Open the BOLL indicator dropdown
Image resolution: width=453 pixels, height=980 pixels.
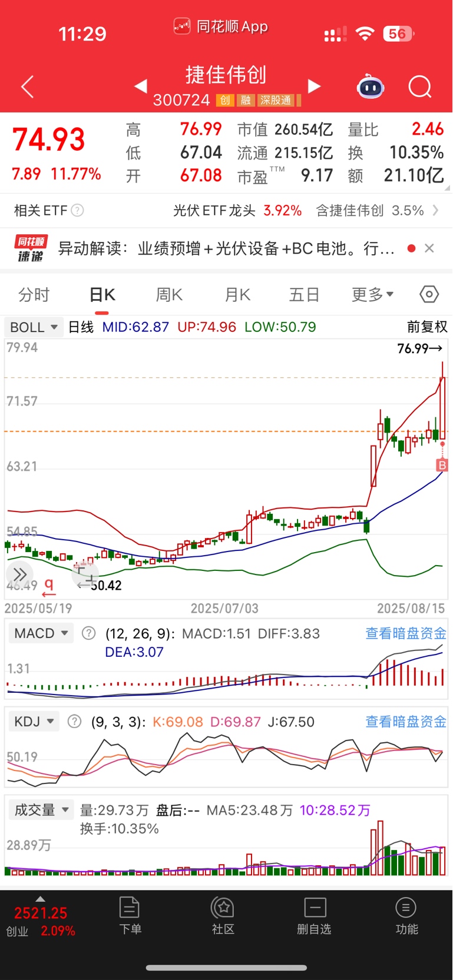pos(34,327)
